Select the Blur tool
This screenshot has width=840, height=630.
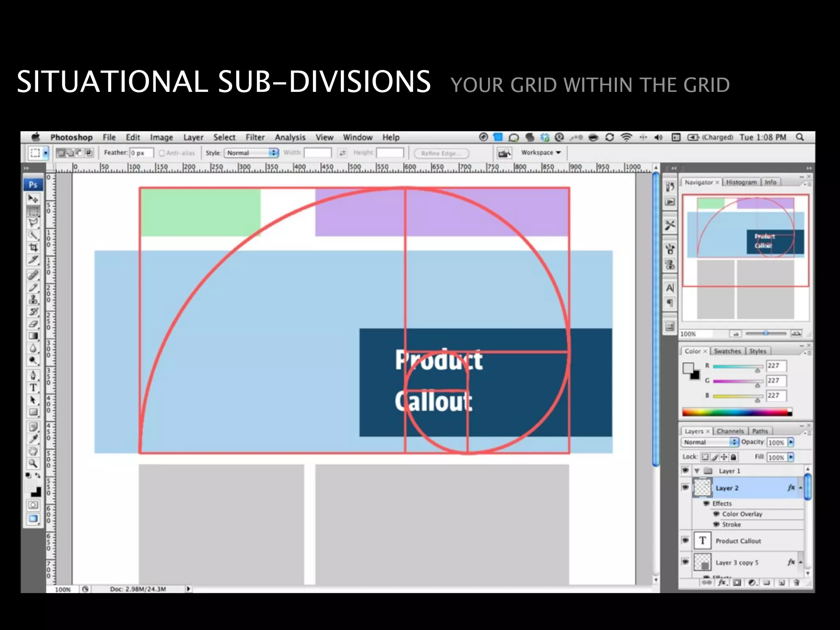[x=33, y=349]
